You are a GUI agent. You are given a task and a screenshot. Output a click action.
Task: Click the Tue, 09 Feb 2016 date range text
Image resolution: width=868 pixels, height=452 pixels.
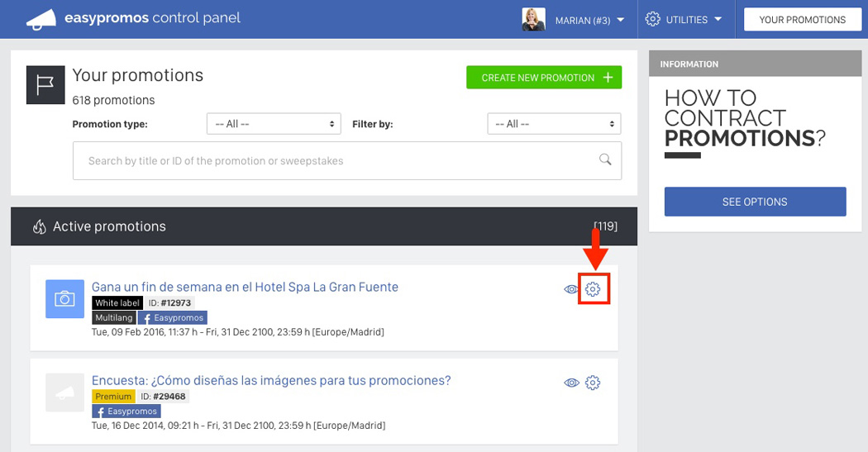point(238,332)
